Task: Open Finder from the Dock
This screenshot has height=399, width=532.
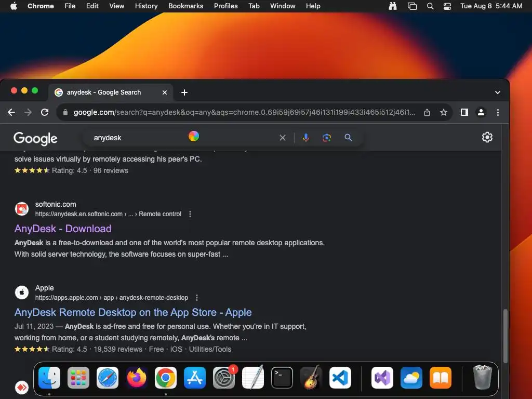Action: tap(49, 378)
